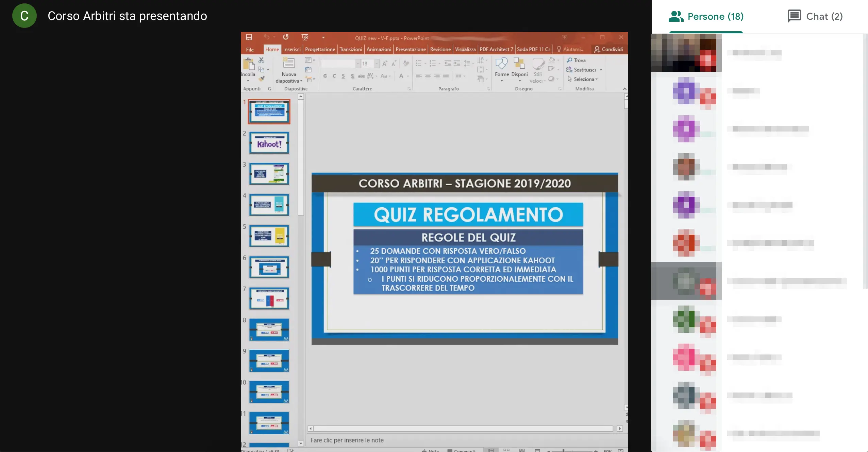The image size is (868, 452).
Task: Click the Condividi share button
Action: click(609, 49)
